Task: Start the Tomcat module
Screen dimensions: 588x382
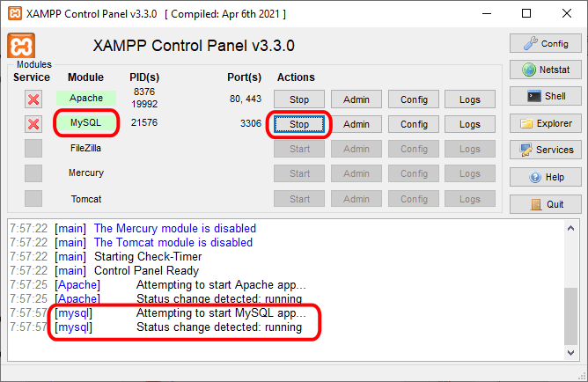Action: point(299,199)
